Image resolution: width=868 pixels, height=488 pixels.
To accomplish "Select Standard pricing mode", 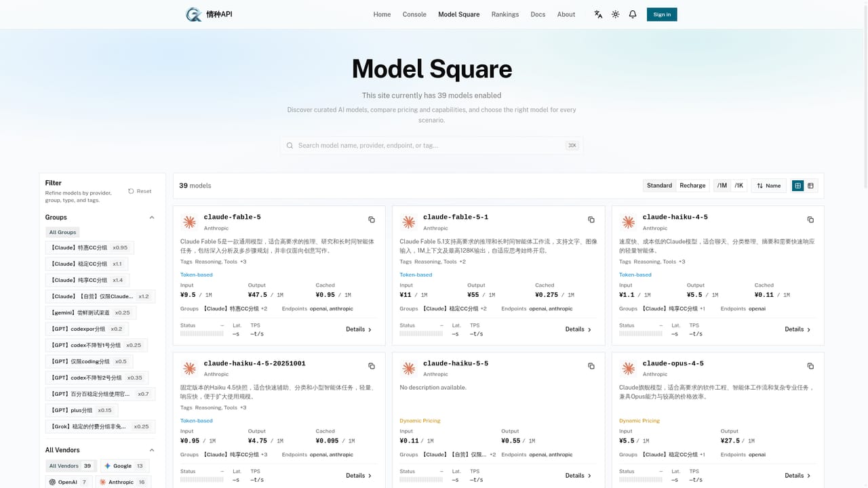I will click(x=659, y=186).
